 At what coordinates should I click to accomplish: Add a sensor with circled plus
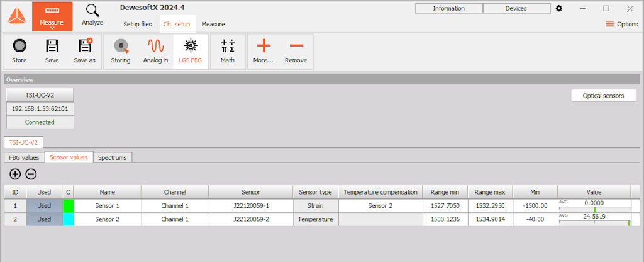15,174
